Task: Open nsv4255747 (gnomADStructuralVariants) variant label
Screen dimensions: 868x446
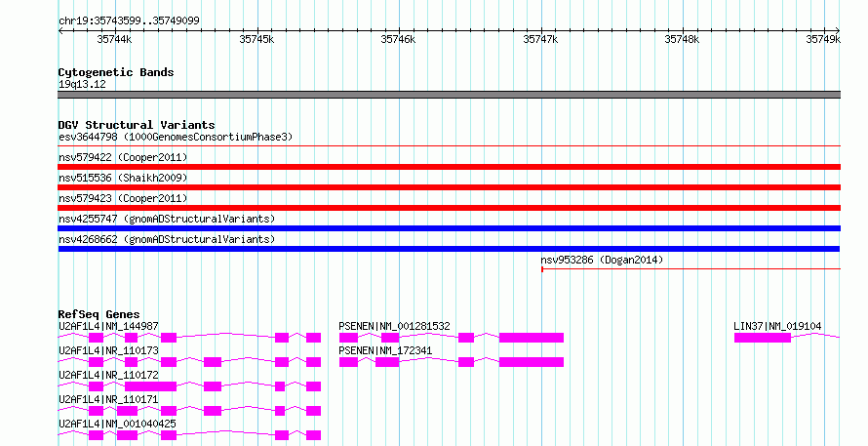Action: 167,219
